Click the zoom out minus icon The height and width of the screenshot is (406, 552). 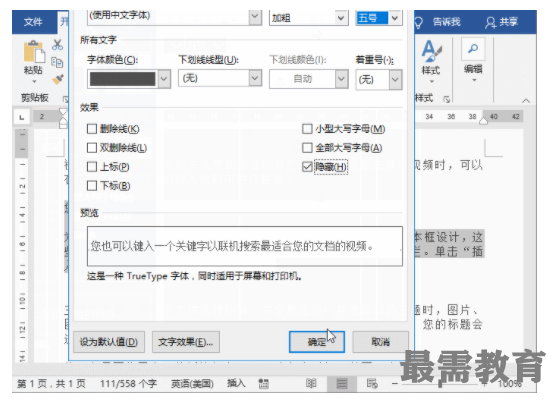(395, 383)
